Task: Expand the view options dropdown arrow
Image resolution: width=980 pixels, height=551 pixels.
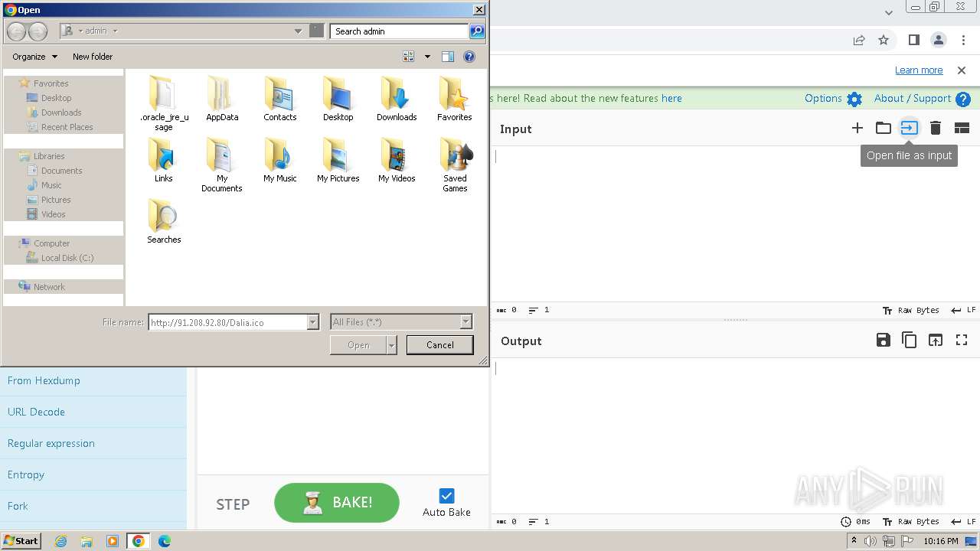Action: click(427, 57)
